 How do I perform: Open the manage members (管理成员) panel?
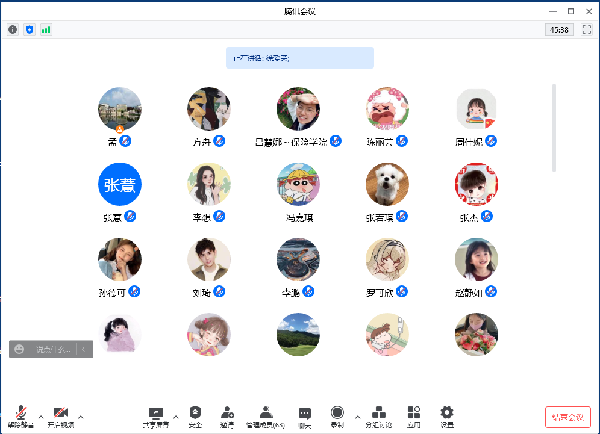(265, 415)
